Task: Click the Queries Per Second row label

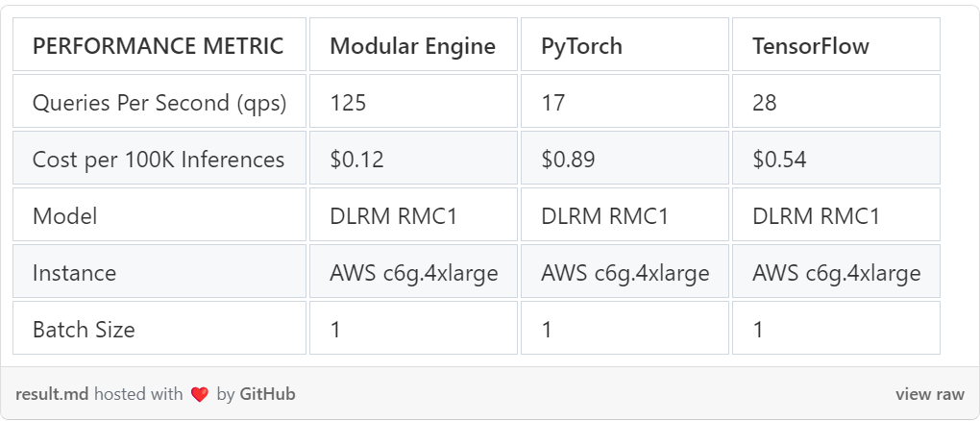Action: click(159, 101)
